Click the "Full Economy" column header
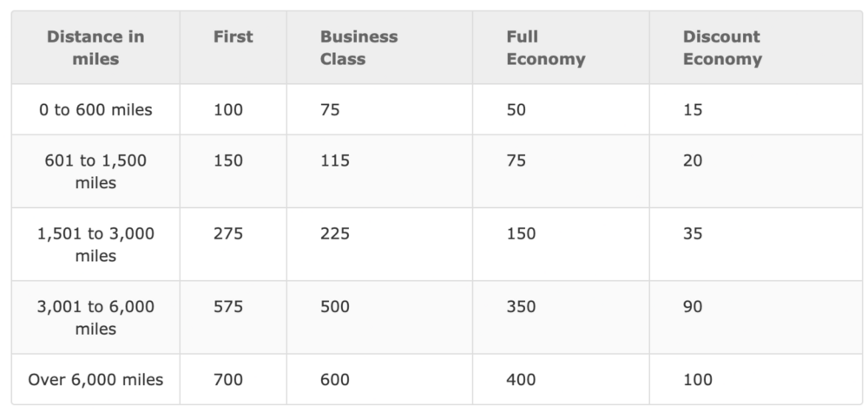 (545, 48)
